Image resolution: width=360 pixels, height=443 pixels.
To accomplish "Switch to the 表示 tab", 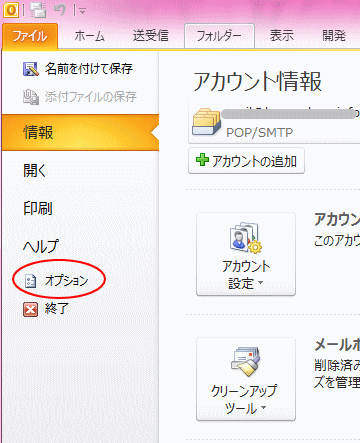I will coord(282,36).
